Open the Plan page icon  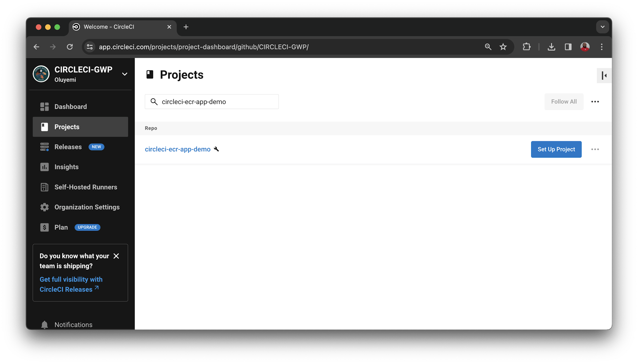pyautogui.click(x=44, y=227)
